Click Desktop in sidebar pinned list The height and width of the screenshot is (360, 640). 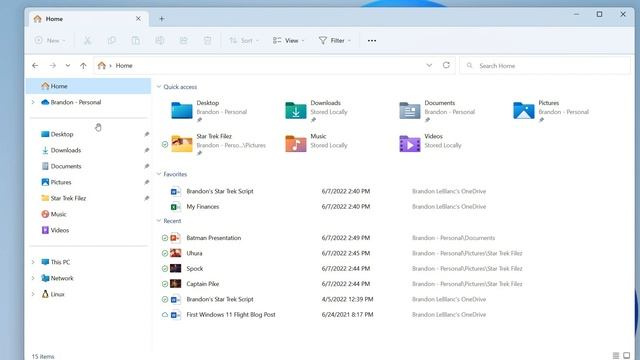(88, 134)
